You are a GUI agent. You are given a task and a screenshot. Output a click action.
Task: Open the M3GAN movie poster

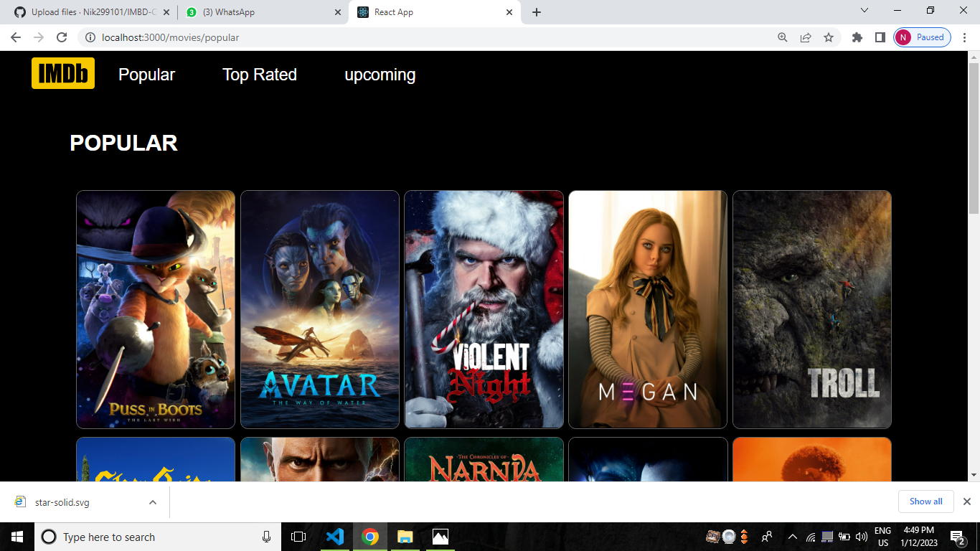point(647,309)
